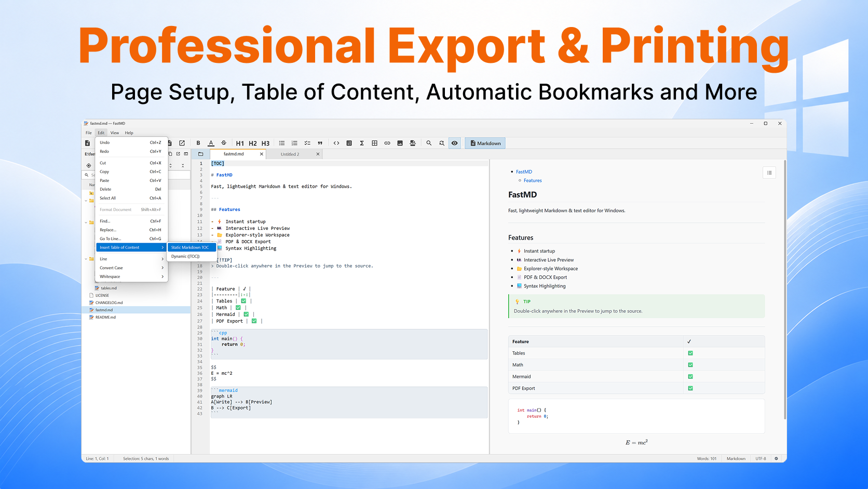Select Dynamic ([TOC]) option
This screenshot has height=489, width=868.
[x=192, y=256]
